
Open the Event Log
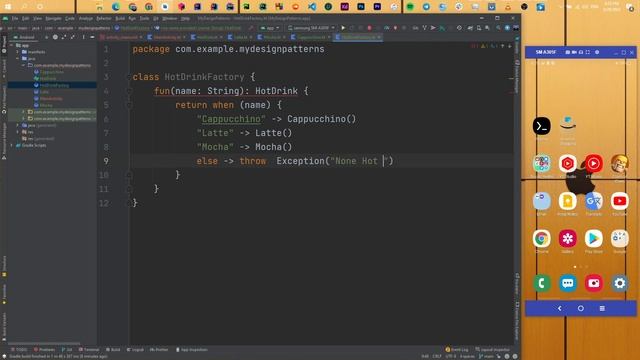pos(457,350)
